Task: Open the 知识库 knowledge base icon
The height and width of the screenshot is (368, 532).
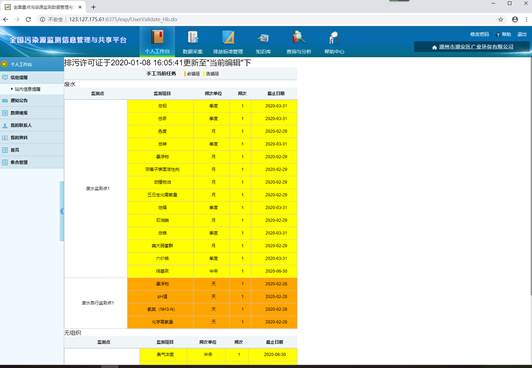Action: [x=263, y=38]
